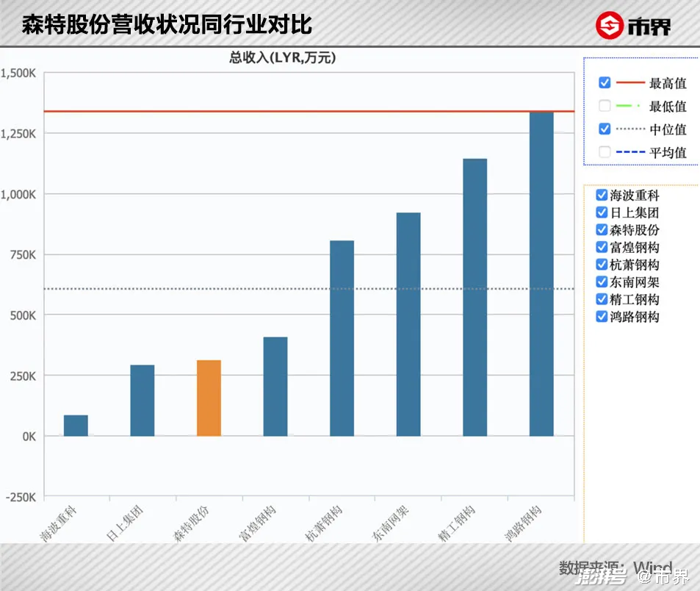The height and width of the screenshot is (591, 700).
Task: Select the 杭萧钢构 bar in the chart
Action: [x=342, y=338]
